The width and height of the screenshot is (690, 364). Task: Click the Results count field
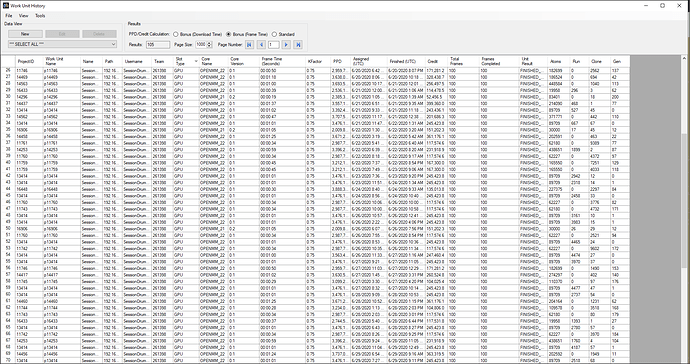tap(158, 44)
